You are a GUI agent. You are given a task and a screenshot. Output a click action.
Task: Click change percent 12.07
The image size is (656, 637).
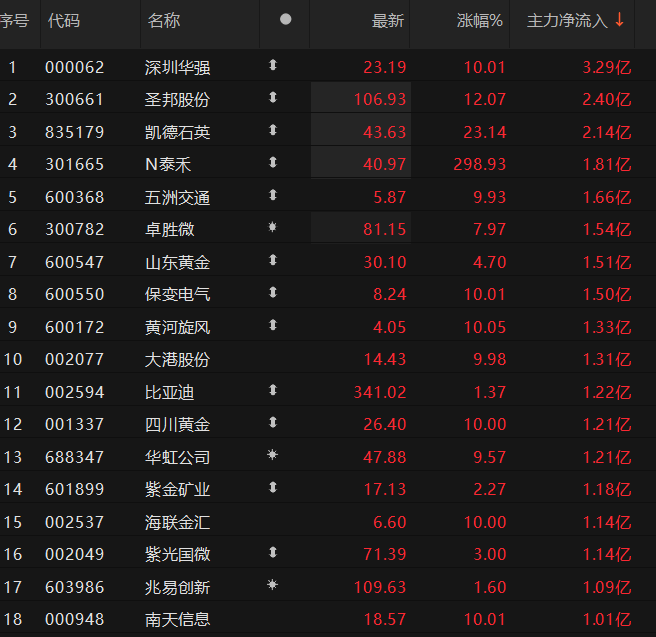(x=485, y=100)
